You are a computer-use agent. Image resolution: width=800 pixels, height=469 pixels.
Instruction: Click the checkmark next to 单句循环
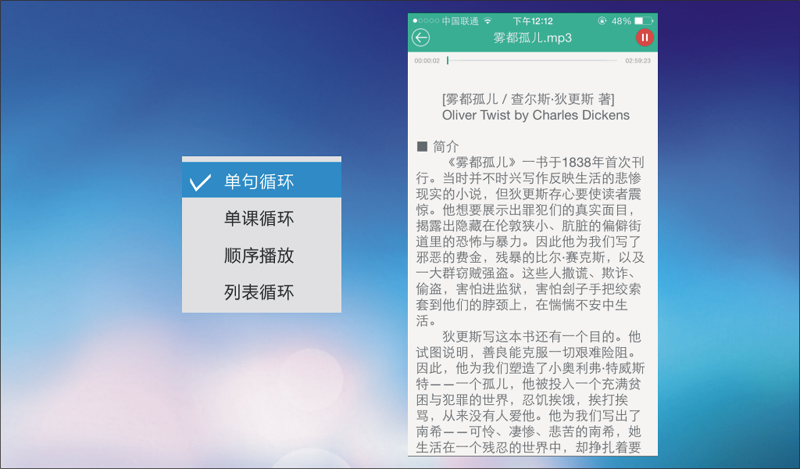pyautogui.click(x=200, y=182)
